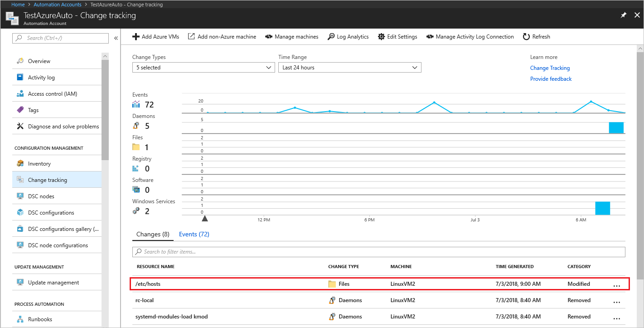Screen dimensions: 644x328
Task: Select the /etc/hosts resource row
Action: (379, 284)
